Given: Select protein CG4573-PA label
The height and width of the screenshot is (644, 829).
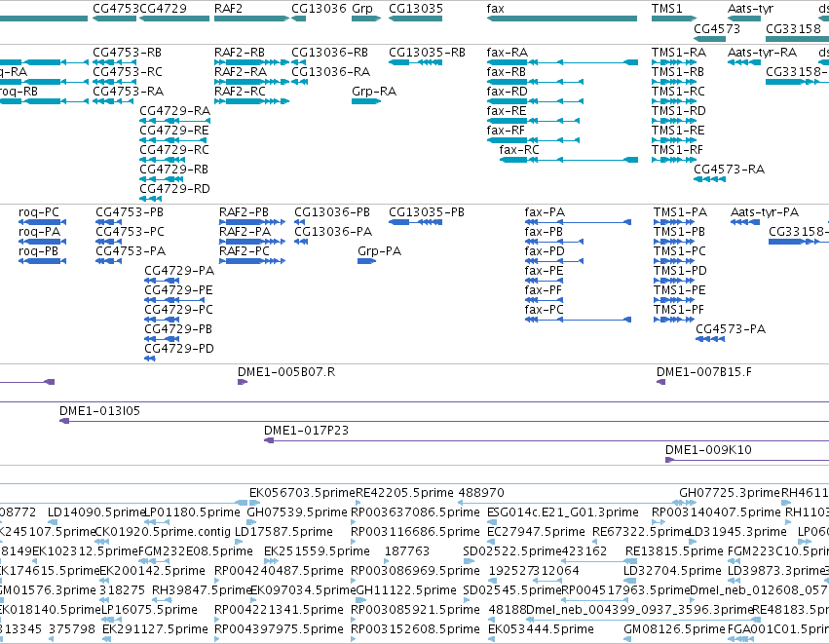Looking at the screenshot, I should pyautogui.click(x=731, y=329).
